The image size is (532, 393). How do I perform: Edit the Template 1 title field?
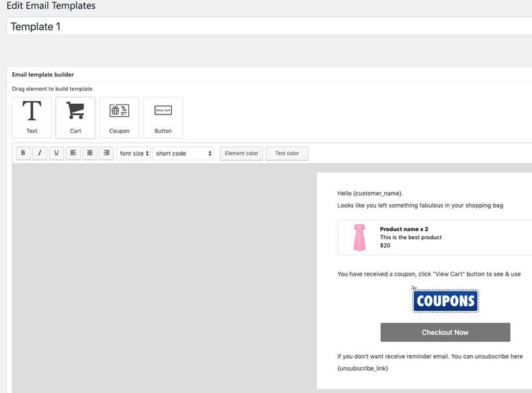point(269,26)
